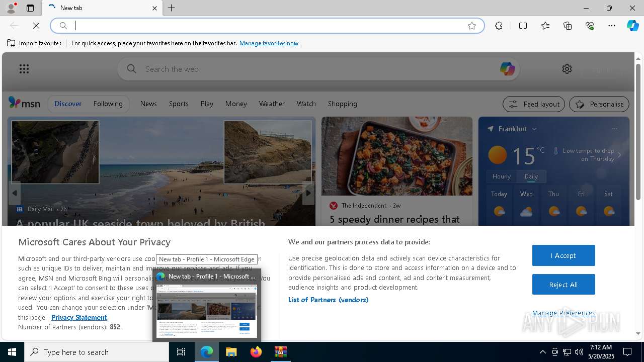644x362 pixels.
Task: Open Task View on taskbar
Action: point(181,352)
